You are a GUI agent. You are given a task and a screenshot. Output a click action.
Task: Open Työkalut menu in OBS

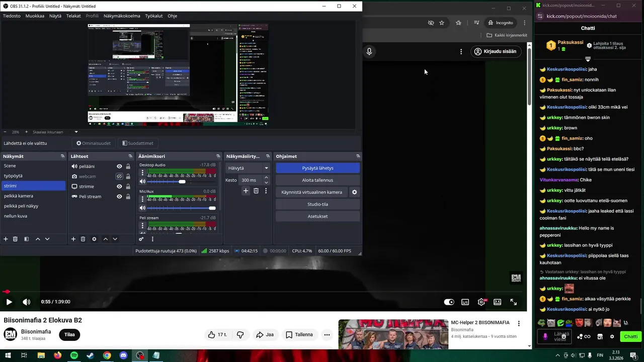click(x=154, y=16)
